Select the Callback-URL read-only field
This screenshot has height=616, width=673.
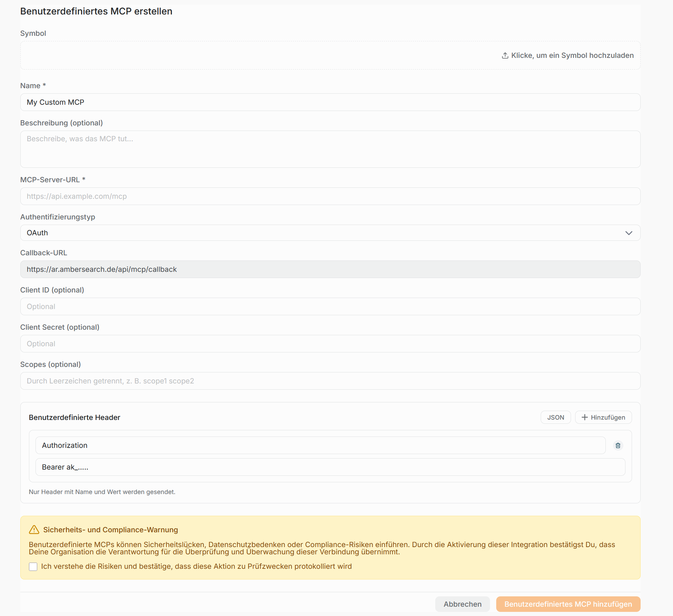coord(330,269)
